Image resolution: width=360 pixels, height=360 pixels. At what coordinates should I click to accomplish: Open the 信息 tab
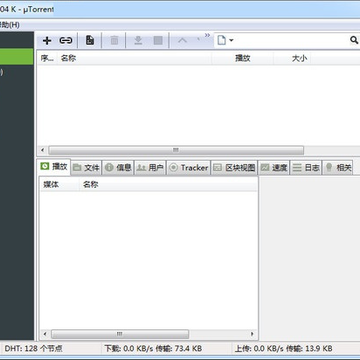118,168
